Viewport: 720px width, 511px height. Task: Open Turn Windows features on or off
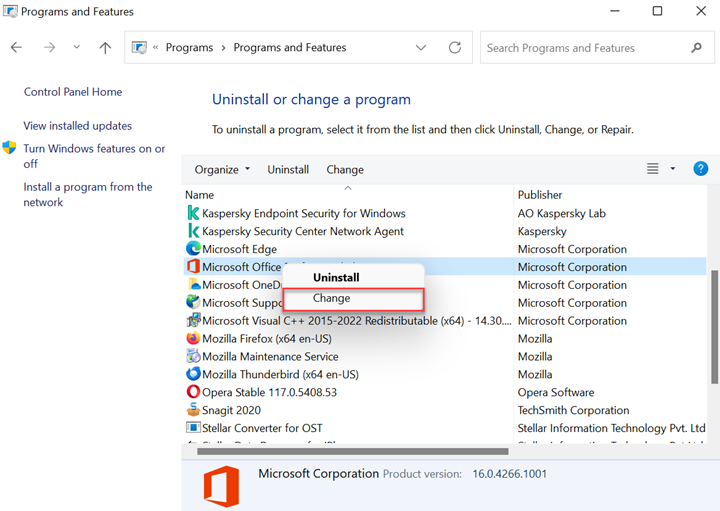[94, 156]
